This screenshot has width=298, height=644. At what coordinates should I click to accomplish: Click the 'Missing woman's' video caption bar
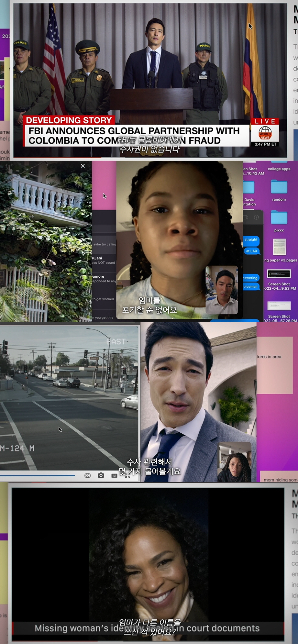click(x=148, y=628)
